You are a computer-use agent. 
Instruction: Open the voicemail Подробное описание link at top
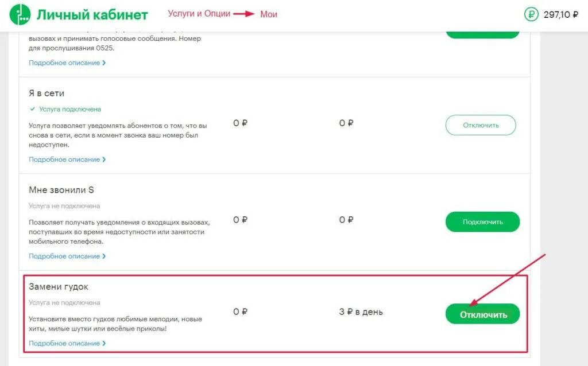pyautogui.click(x=67, y=63)
